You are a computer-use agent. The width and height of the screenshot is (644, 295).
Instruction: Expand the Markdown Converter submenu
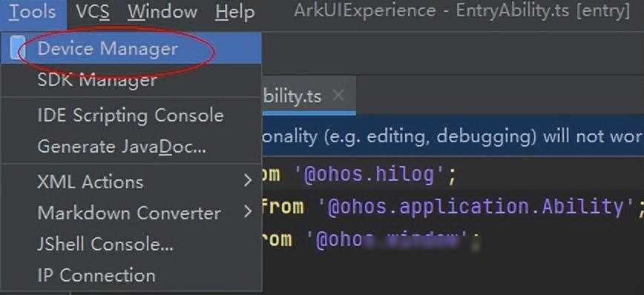[131, 213]
